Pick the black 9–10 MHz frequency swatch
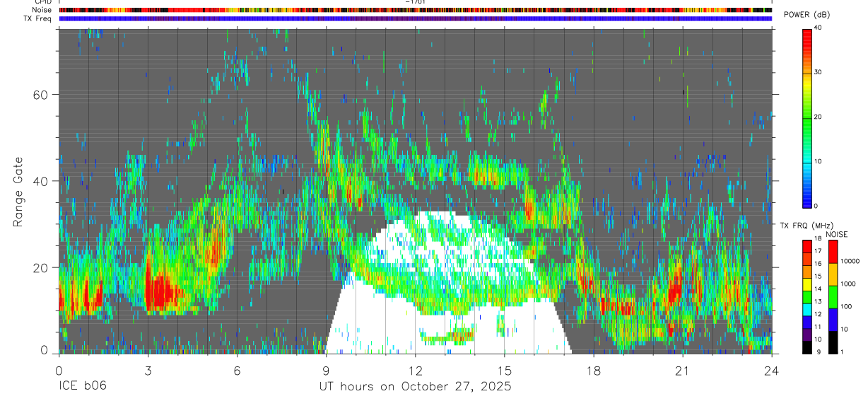This screenshot has height=401, width=868. [x=807, y=347]
